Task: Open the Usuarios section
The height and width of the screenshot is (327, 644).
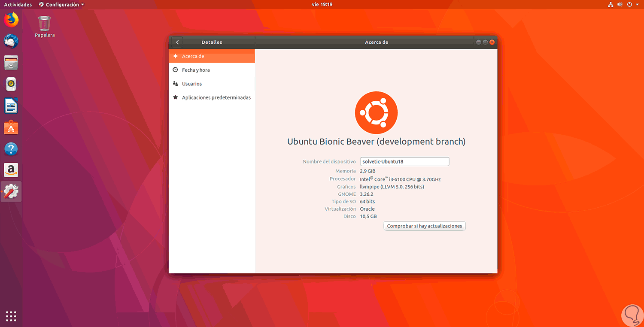Action: click(212, 84)
